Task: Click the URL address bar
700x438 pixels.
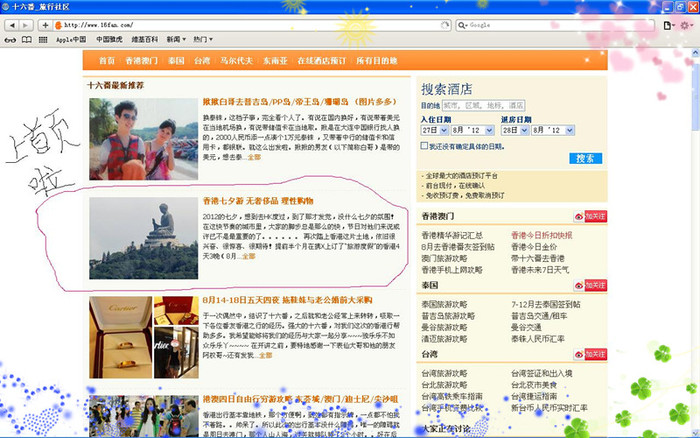Action: point(250,25)
